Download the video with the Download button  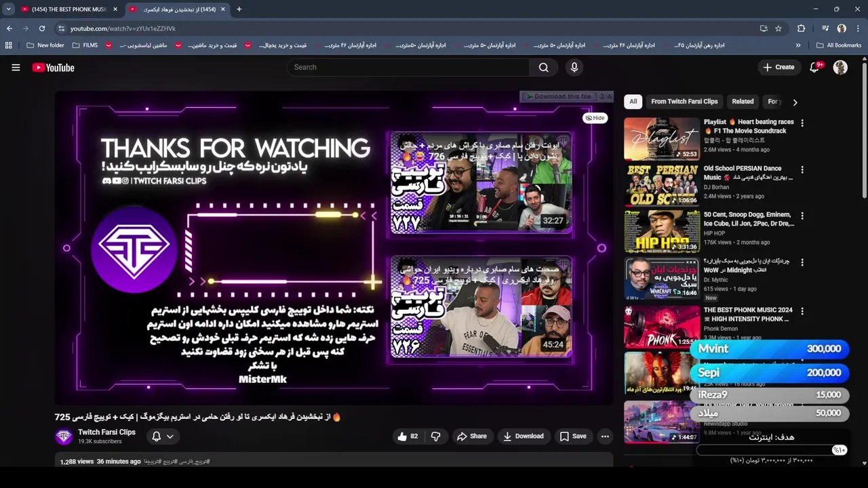tap(523, 436)
